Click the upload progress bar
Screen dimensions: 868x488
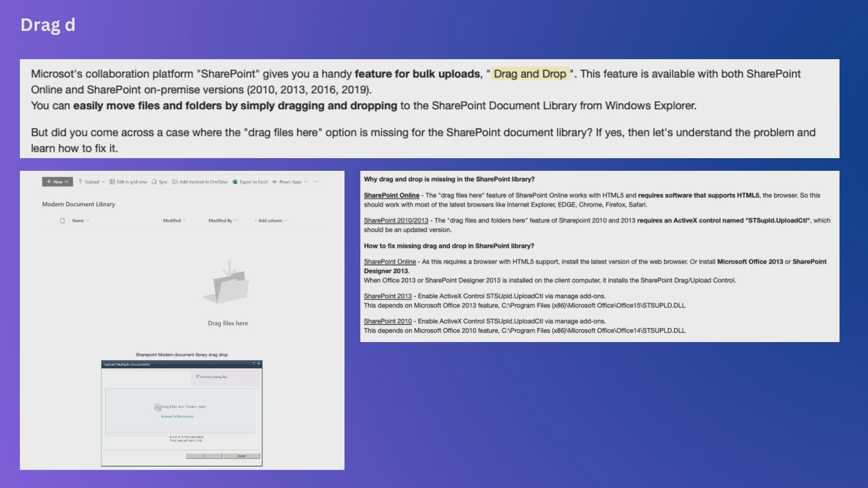137,436
